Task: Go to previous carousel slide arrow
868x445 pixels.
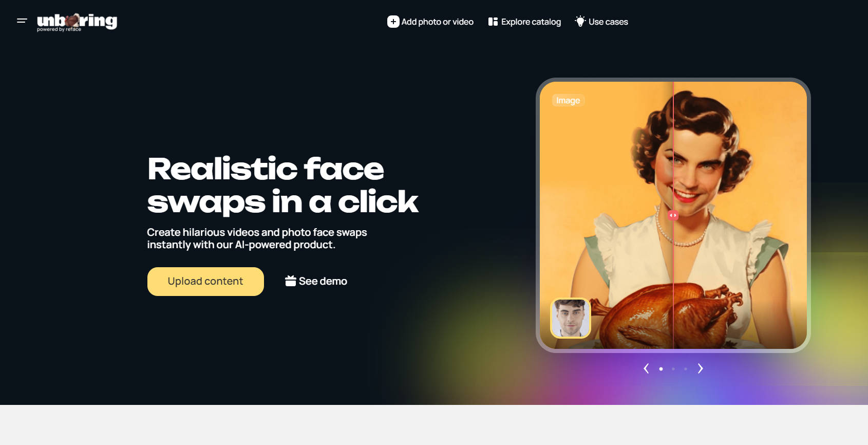Action: click(x=646, y=368)
